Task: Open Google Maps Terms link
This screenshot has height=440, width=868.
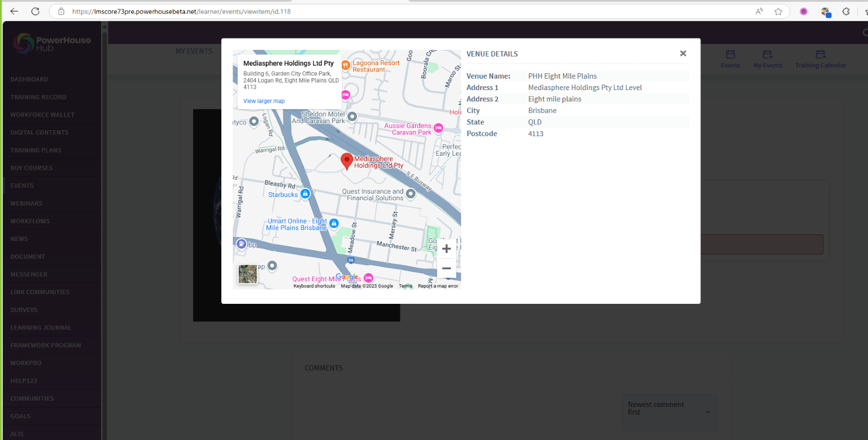Action: point(405,286)
